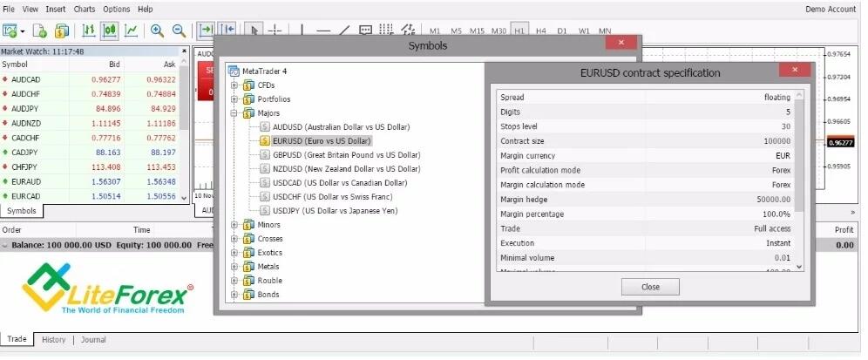The height and width of the screenshot is (360, 868).
Task: Expand the Exotics folder node
Action: coord(234,253)
